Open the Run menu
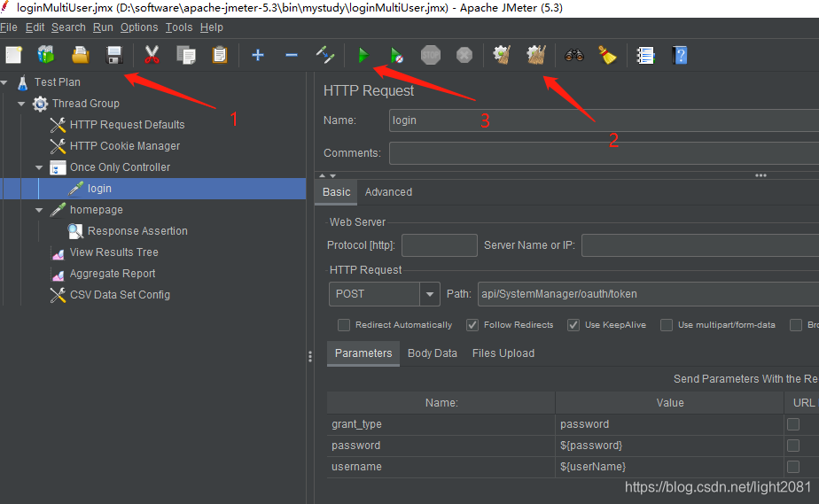Viewport: 819px width, 504px height. click(103, 27)
